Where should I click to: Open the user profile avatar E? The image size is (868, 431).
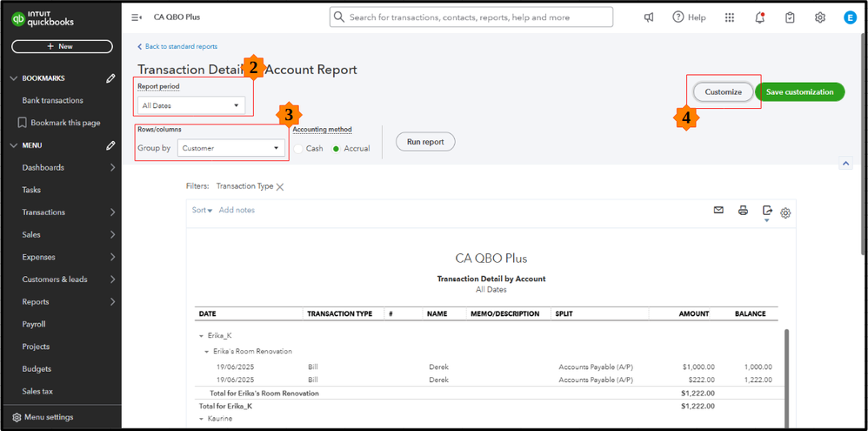[x=850, y=17]
